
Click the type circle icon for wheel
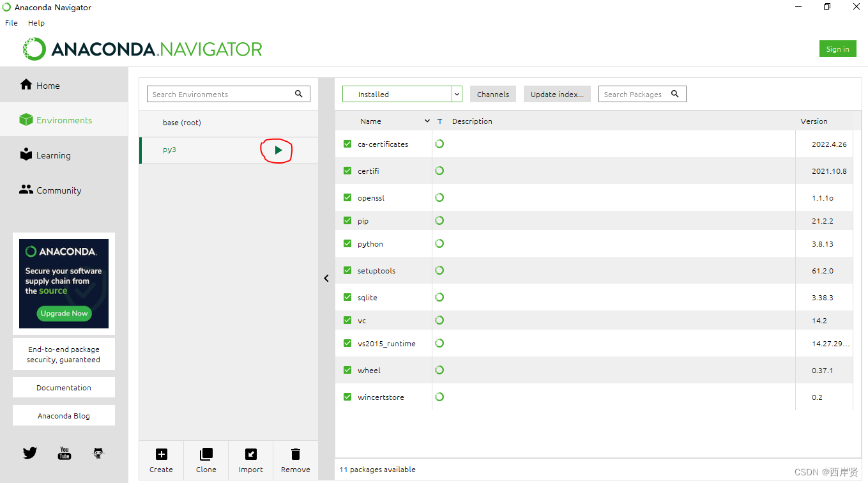click(439, 370)
